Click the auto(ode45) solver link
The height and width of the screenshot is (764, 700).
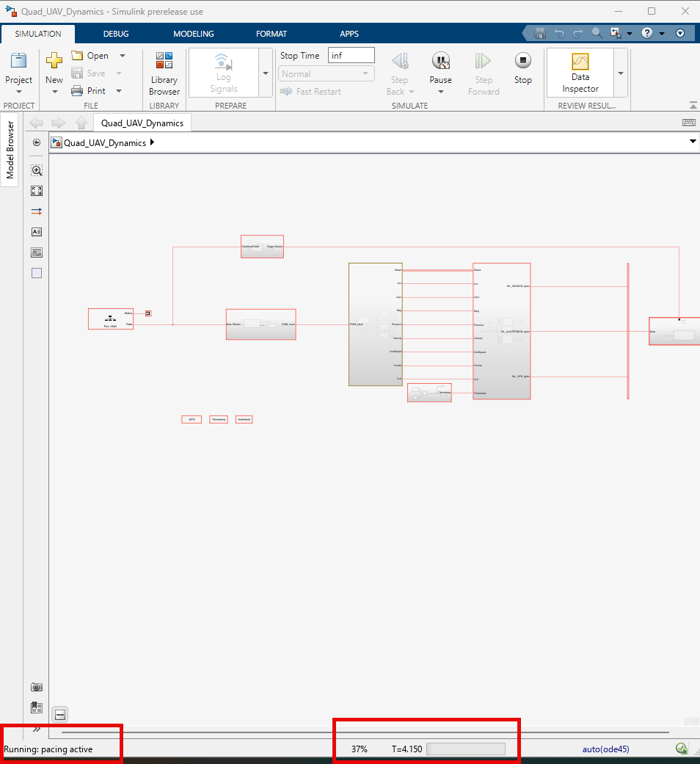coord(605,749)
